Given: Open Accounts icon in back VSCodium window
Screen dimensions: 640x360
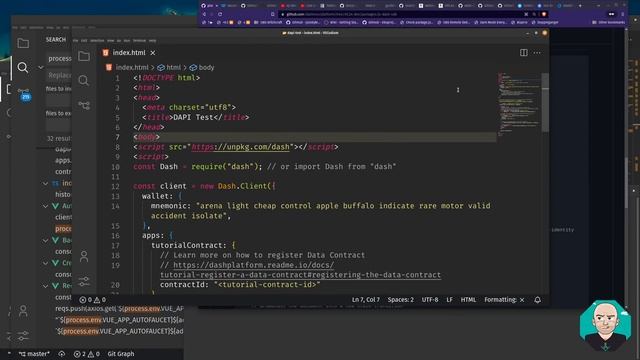Looking at the screenshot, I should 23,311.
